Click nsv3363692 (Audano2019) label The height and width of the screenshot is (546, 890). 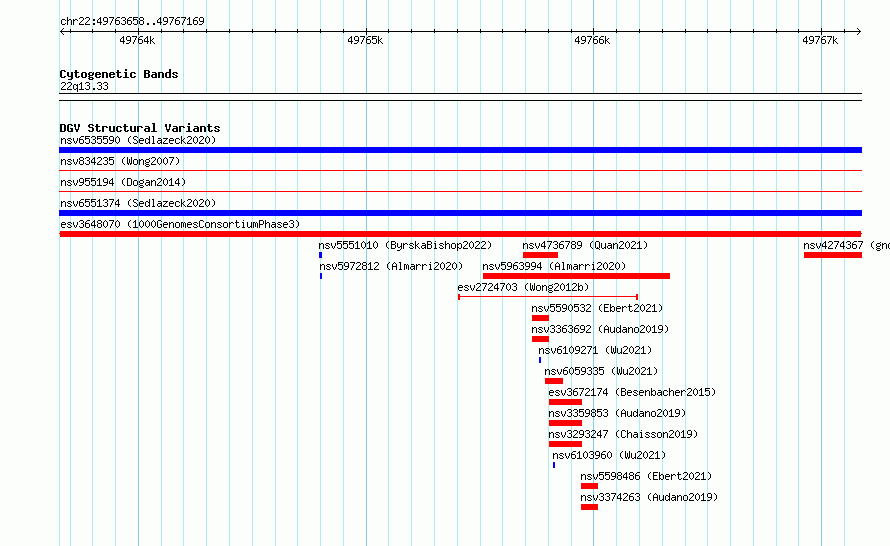(x=600, y=329)
